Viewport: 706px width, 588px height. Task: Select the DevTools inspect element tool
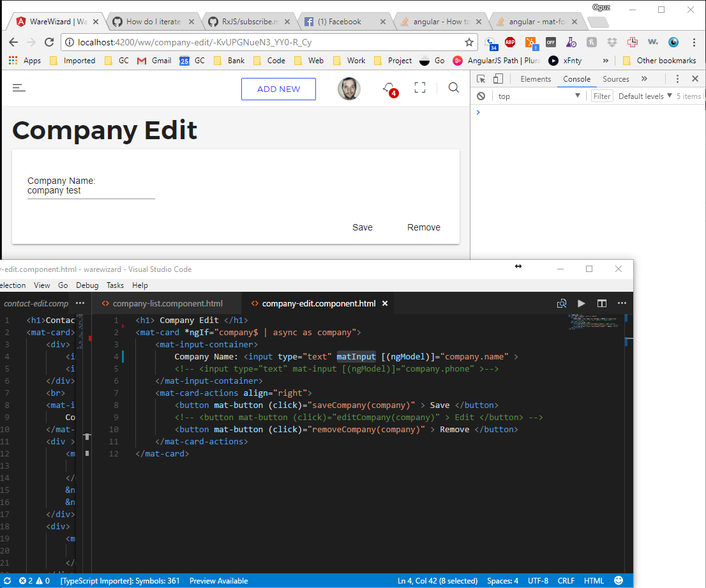coord(481,79)
